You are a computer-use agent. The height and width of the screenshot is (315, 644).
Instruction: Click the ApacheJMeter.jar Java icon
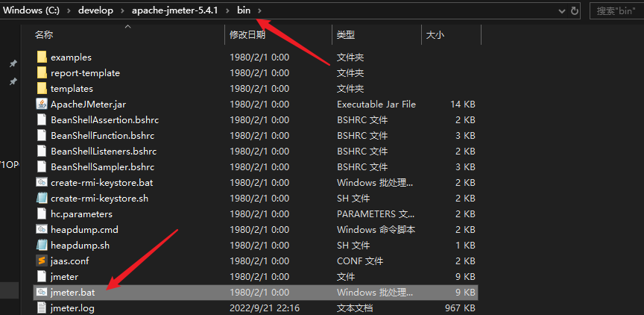tap(42, 104)
